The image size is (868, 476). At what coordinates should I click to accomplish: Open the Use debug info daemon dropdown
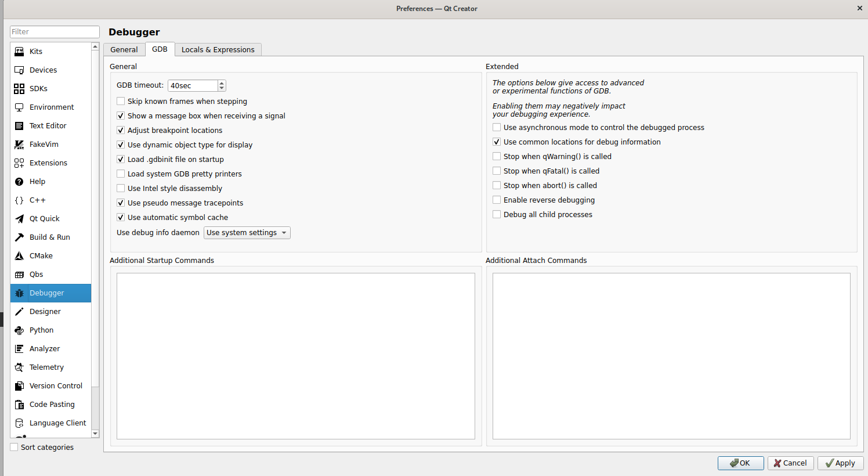pyautogui.click(x=247, y=233)
